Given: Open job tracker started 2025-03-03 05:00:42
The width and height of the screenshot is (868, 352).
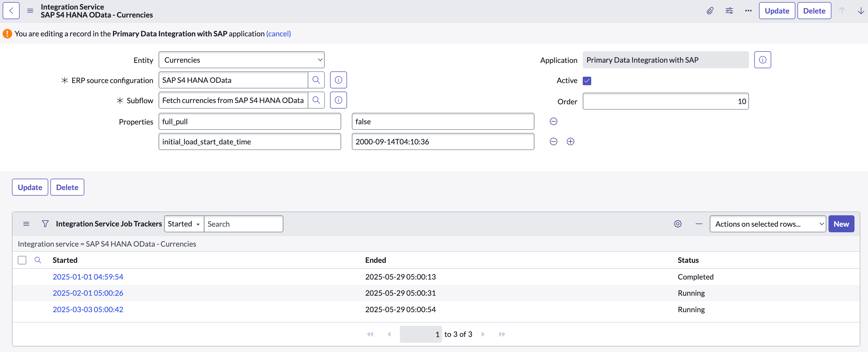Looking at the screenshot, I should tap(87, 310).
